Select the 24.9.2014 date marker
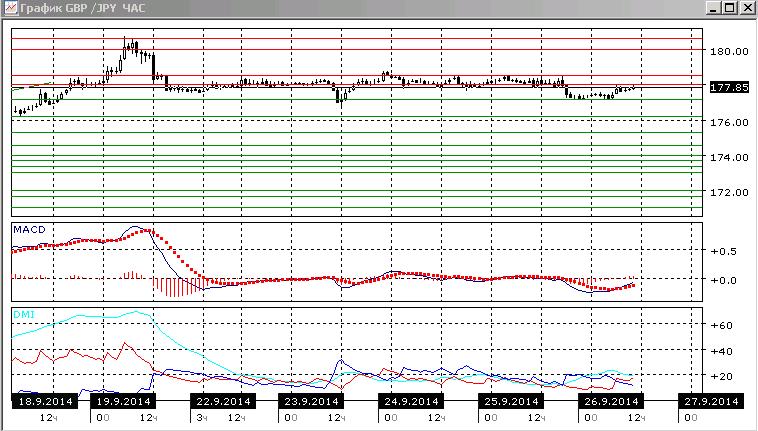 pos(411,402)
